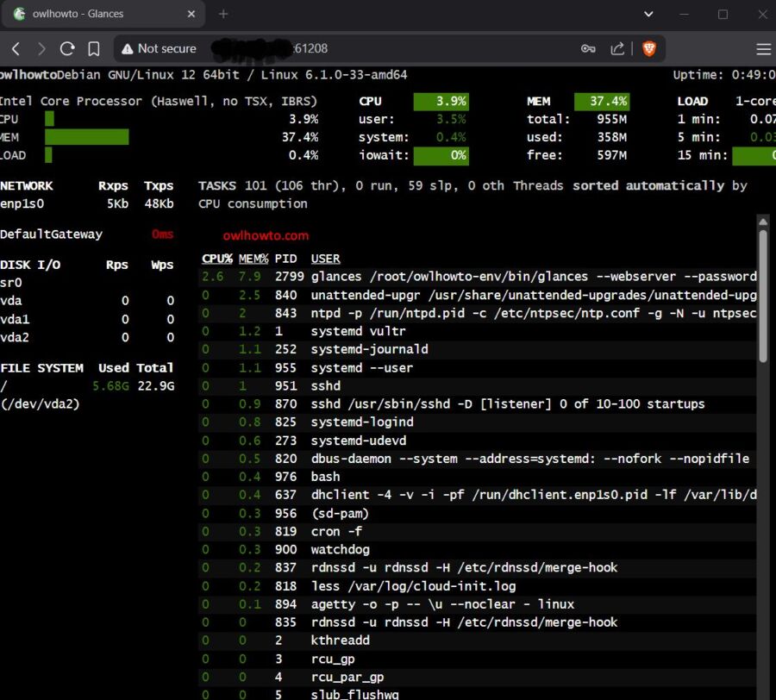
Task: Select the systemd-logind process row
Action: [477, 422]
